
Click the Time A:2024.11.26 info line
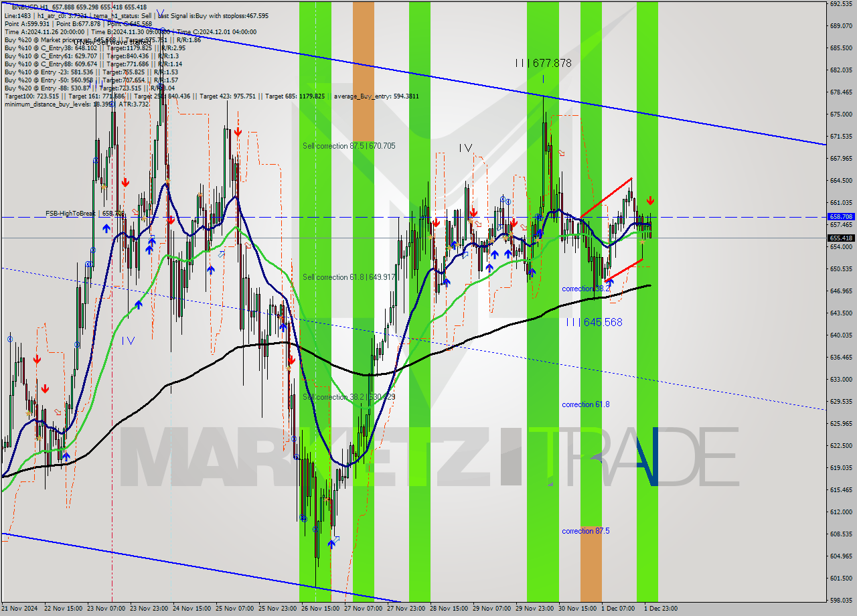click(131, 31)
